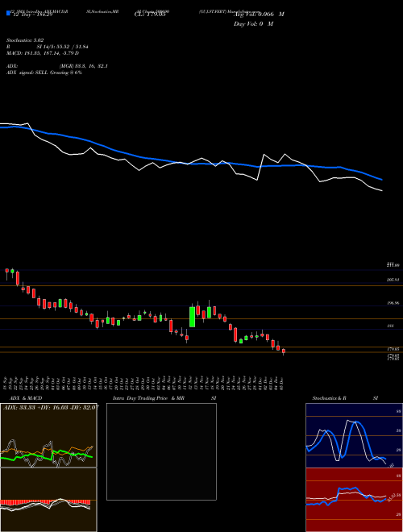
Task: Click the 'Intra Day Trading Price & MR' panel title
Action: (148, 398)
